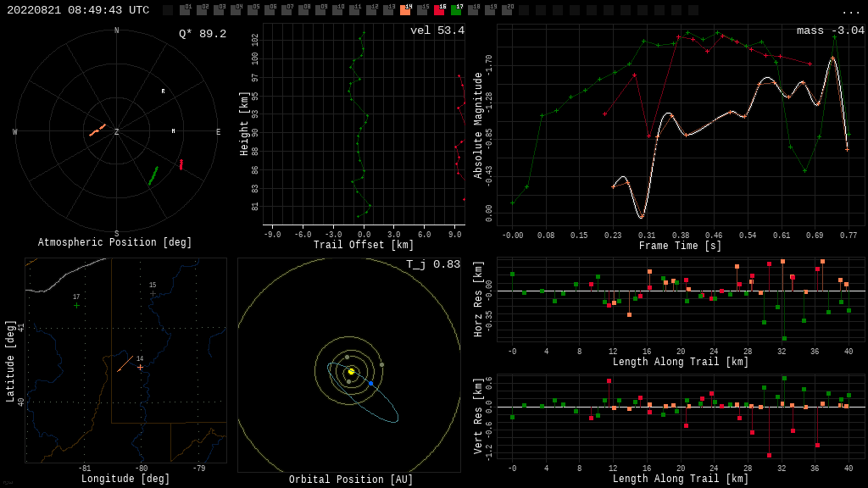The width and height of the screenshot is (868, 488).
Task: Select station indicator square 03
Action: 219,9
